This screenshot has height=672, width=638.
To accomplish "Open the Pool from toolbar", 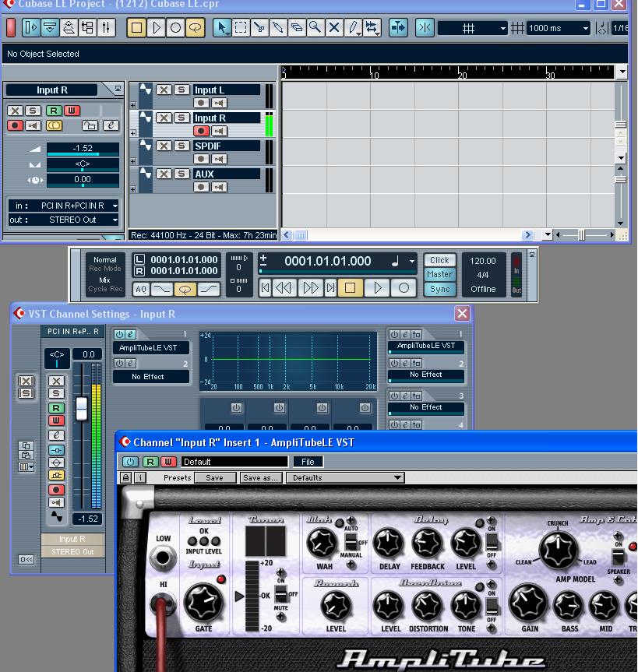I will [87, 28].
